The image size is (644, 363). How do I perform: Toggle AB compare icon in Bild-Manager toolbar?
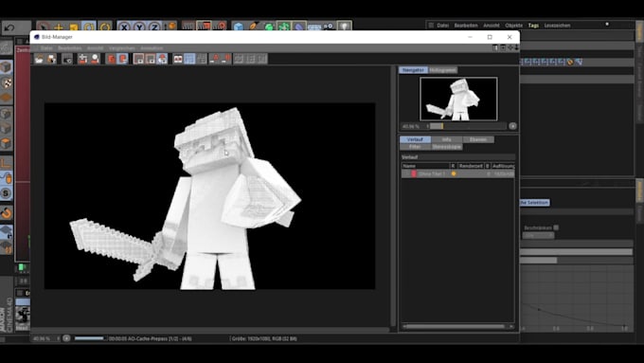[x=178, y=59]
